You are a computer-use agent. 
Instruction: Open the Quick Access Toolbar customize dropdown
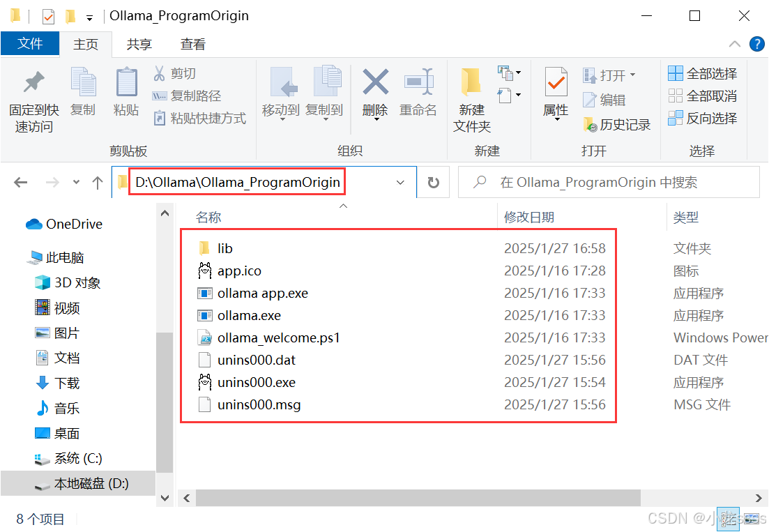point(89,18)
